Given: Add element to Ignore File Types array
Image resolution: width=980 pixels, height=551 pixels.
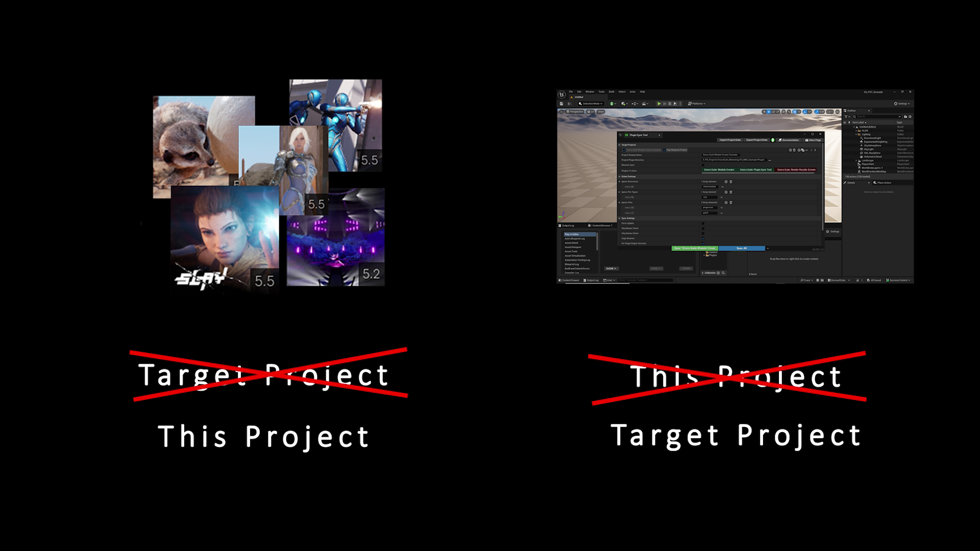Looking at the screenshot, I should [x=726, y=192].
